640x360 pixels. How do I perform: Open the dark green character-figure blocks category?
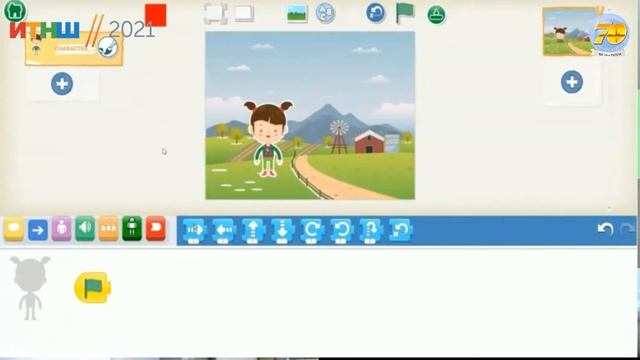(132, 228)
